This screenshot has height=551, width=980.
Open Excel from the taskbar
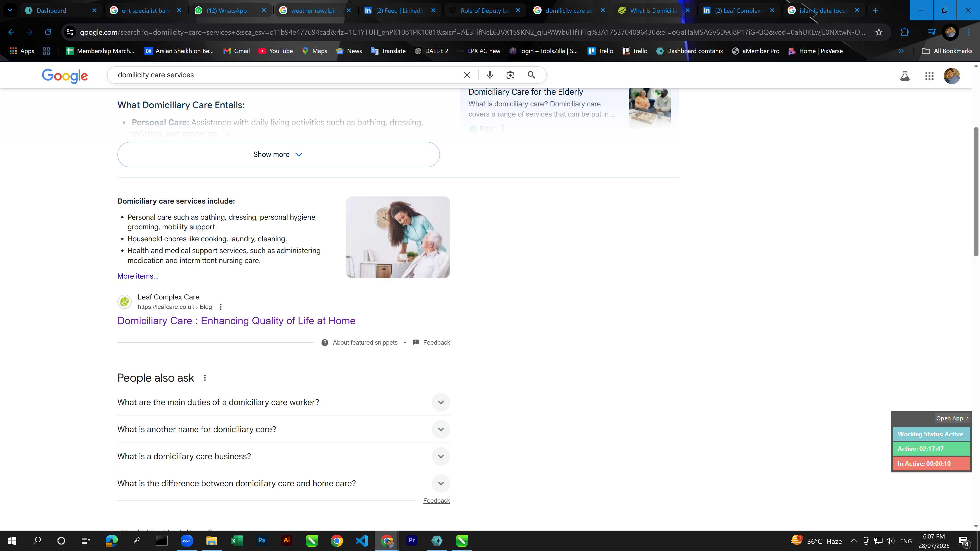pos(237,540)
